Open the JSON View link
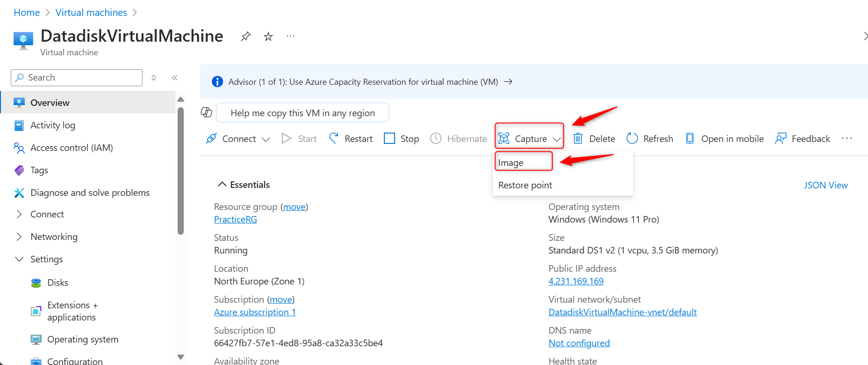 coord(826,185)
